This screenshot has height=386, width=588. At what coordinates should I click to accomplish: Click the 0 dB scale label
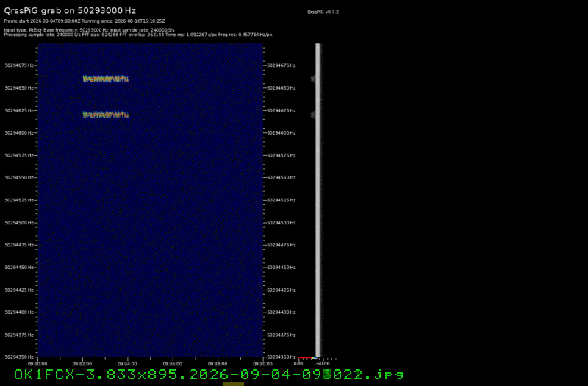298,363
